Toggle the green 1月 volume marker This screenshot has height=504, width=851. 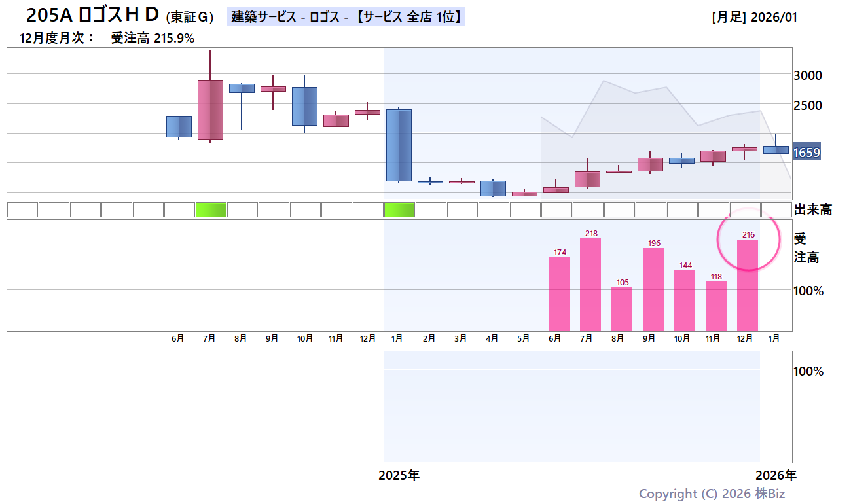(399, 209)
